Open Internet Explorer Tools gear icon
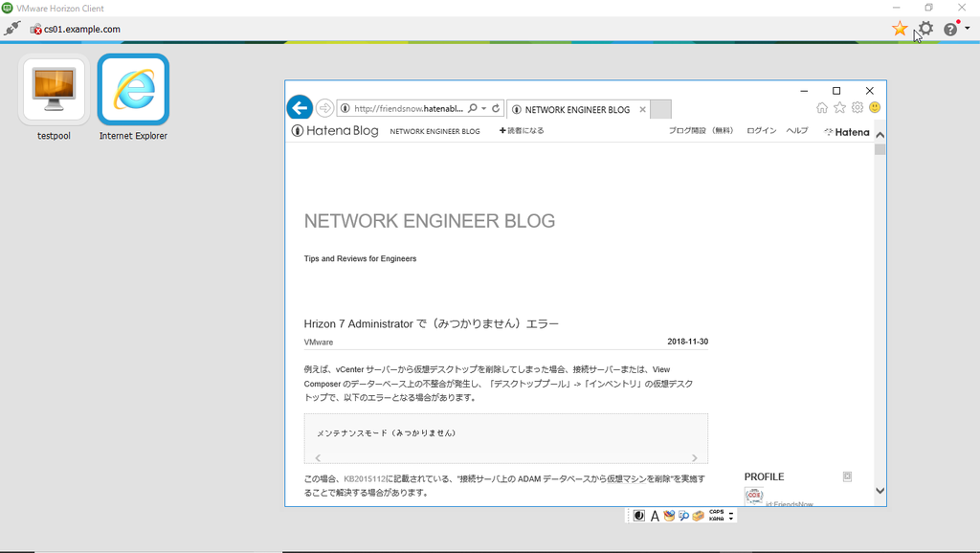Image resolution: width=980 pixels, height=553 pixels. 857,108
